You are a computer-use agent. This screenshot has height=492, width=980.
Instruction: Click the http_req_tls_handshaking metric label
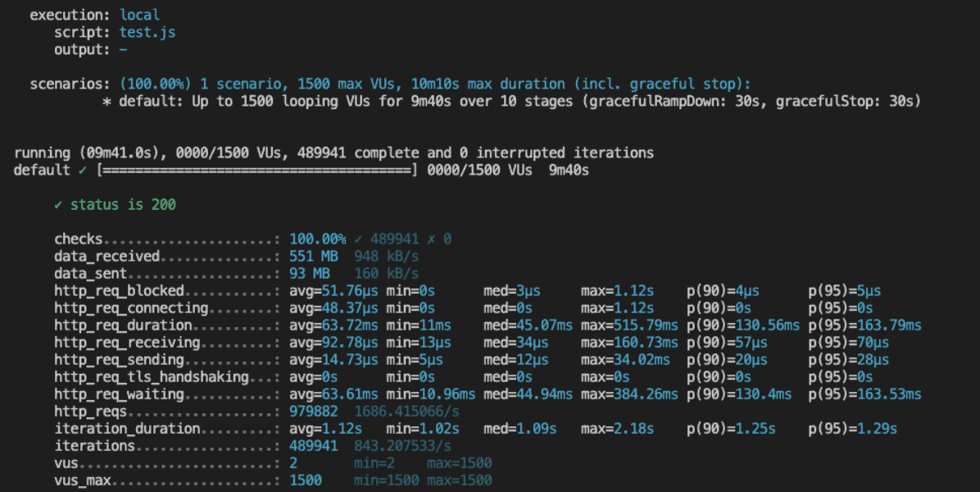point(152,377)
